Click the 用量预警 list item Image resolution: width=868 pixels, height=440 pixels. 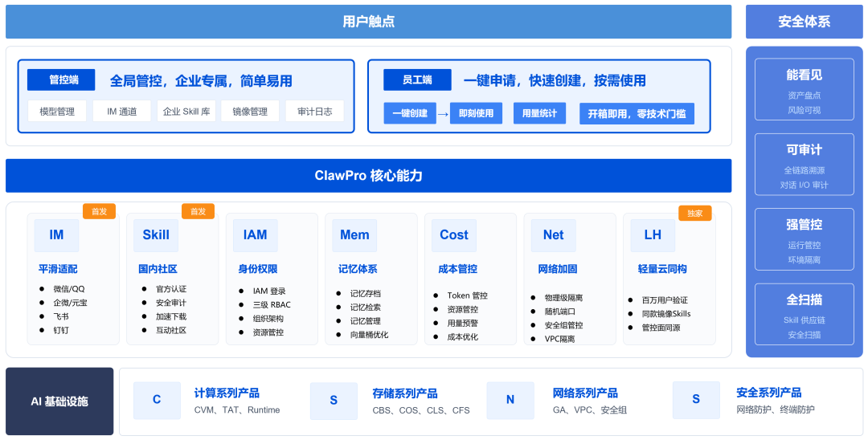tap(462, 324)
